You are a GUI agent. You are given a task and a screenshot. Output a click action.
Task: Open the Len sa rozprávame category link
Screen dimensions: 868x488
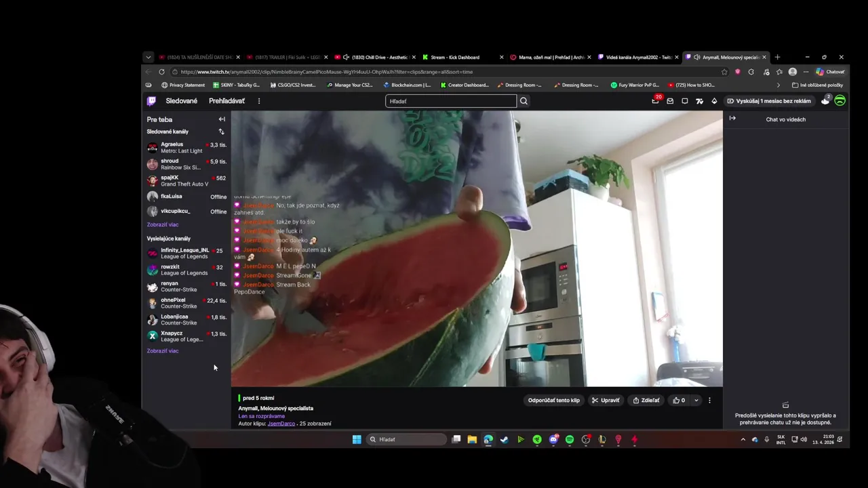[x=262, y=416]
